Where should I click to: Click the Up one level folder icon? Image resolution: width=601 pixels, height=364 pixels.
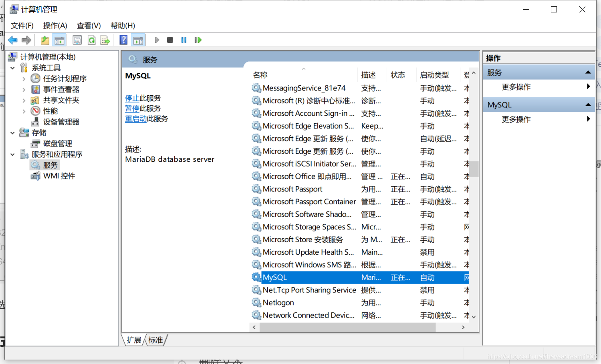coord(45,40)
